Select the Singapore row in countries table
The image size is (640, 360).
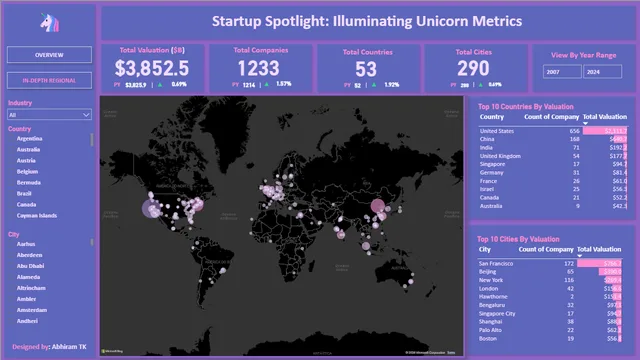click(x=553, y=164)
